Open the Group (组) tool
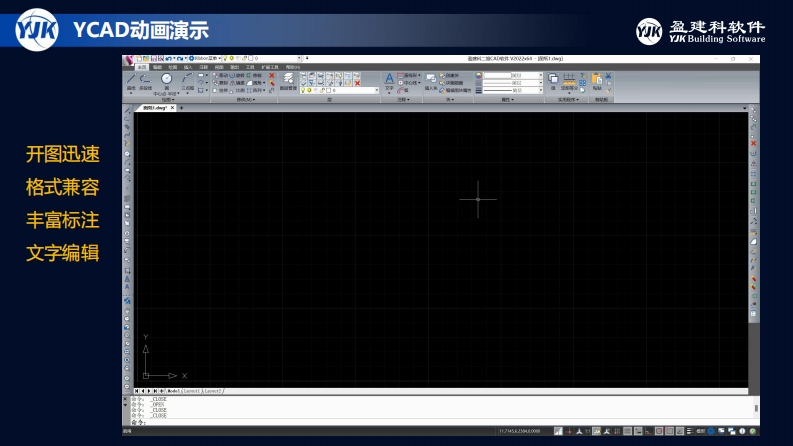This screenshot has width=793, height=446. (x=553, y=81)
